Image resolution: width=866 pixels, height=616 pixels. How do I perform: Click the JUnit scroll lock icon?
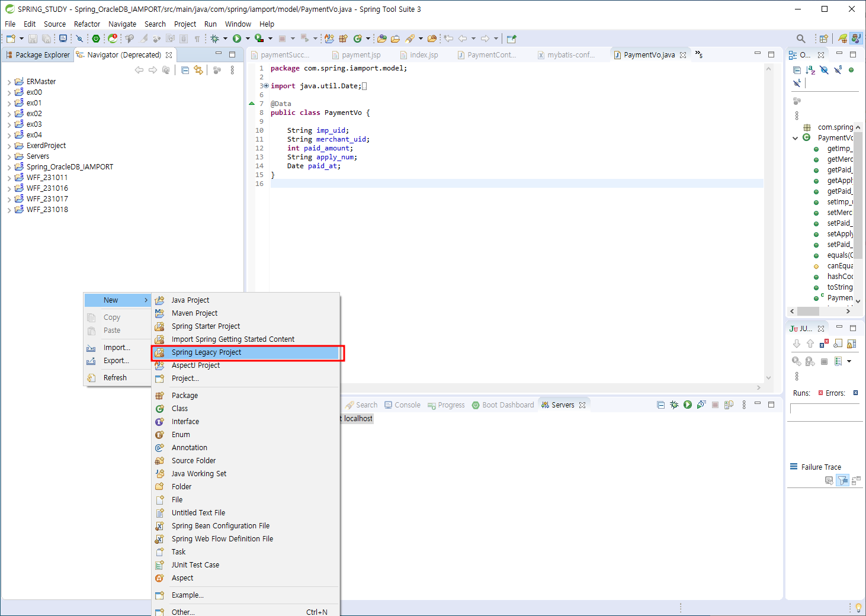point(851,344)
